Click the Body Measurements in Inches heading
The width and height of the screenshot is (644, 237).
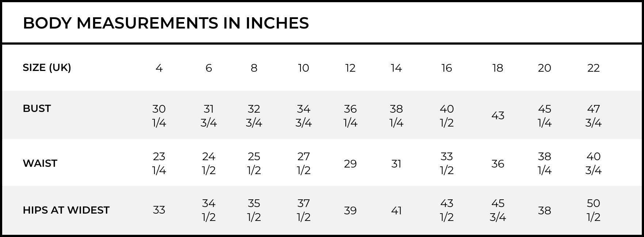[x=166, y=23]
